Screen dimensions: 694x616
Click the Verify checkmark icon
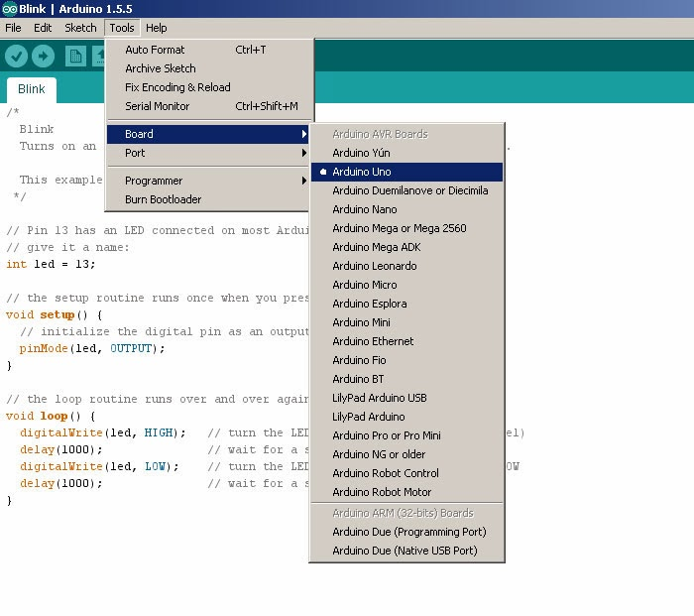[x=17, y=57]
